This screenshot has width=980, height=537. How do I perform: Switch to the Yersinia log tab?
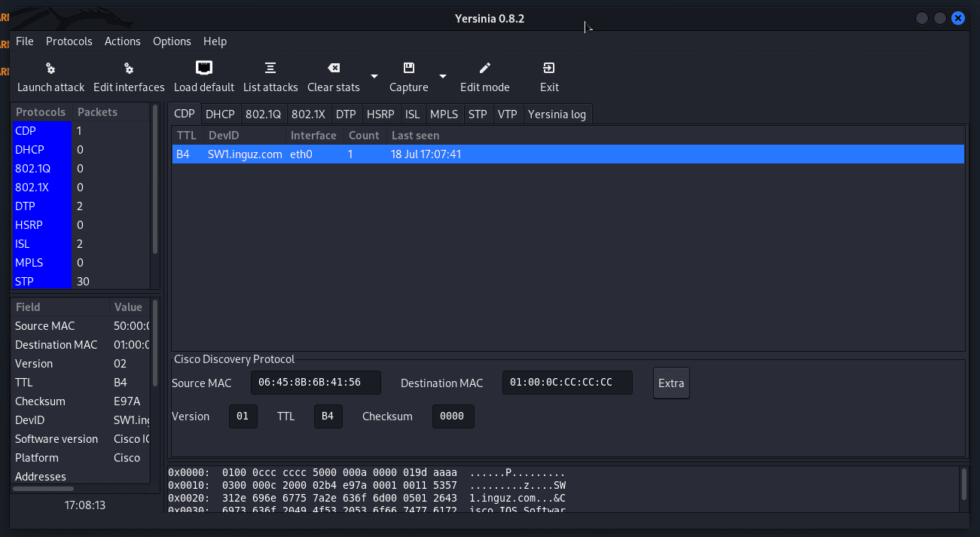(x=557, y=114)
